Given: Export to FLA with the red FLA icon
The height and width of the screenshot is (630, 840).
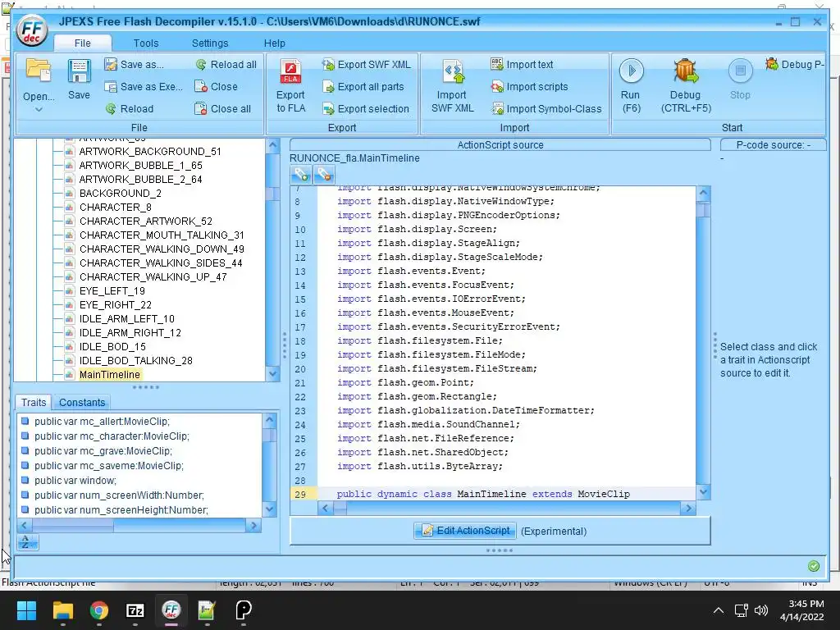Looking at the screenshot, I should tap(291, 72).
